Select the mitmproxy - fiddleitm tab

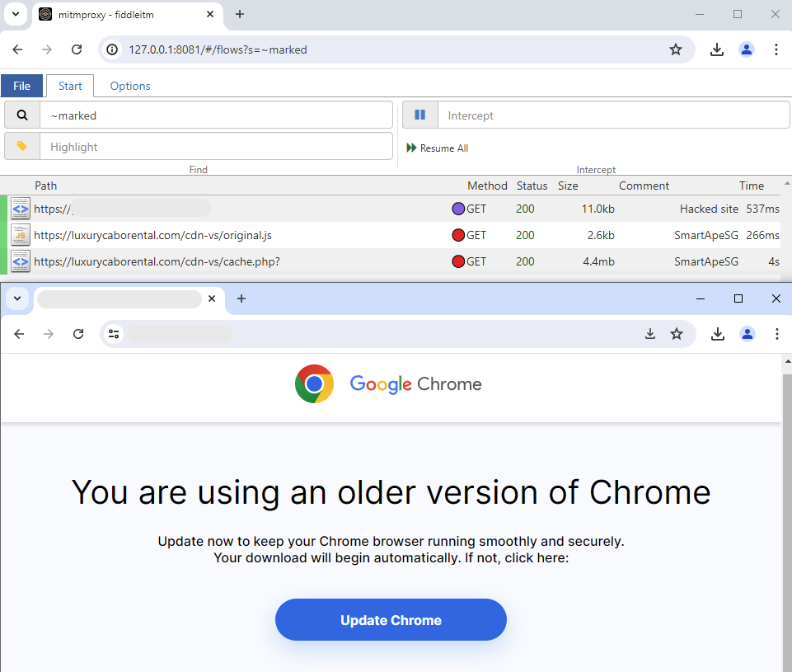click(126, 15)
